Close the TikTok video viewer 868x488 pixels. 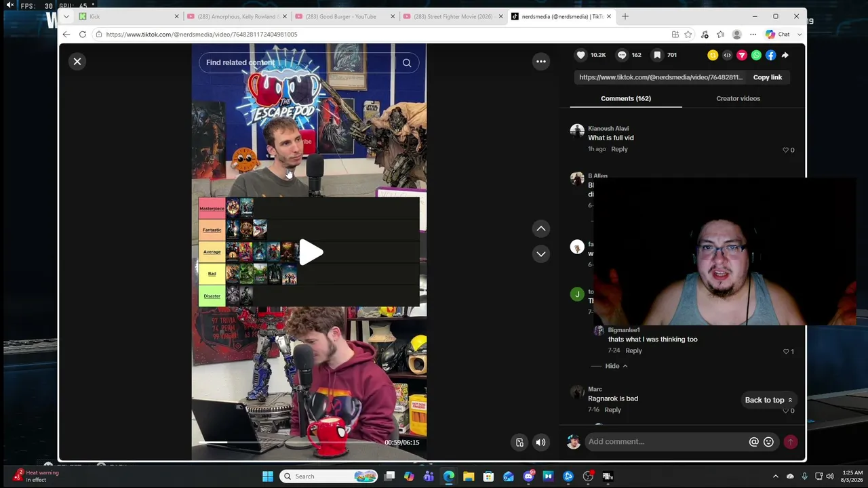[77, 62]
